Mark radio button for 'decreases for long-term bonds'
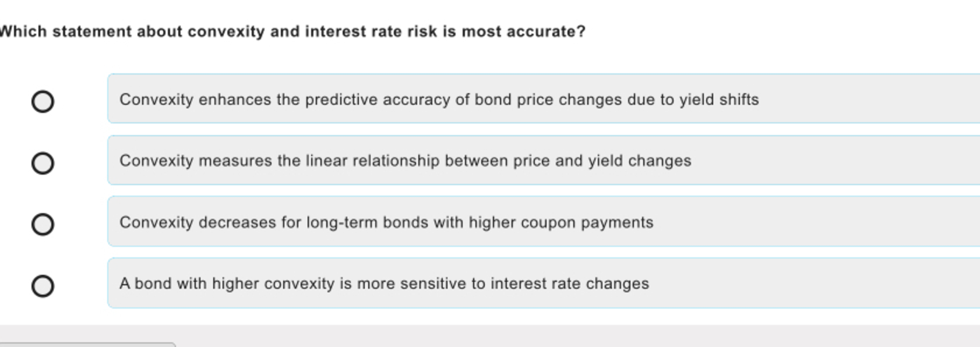This screenshot has width=980, height=347. 43,224
